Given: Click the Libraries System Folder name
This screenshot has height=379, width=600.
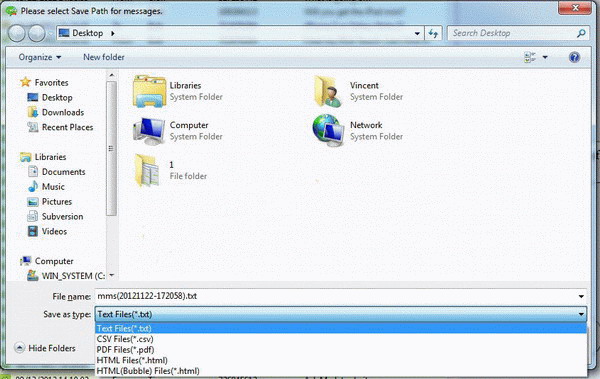Looking at the screenshot, I should click(185, 85).
